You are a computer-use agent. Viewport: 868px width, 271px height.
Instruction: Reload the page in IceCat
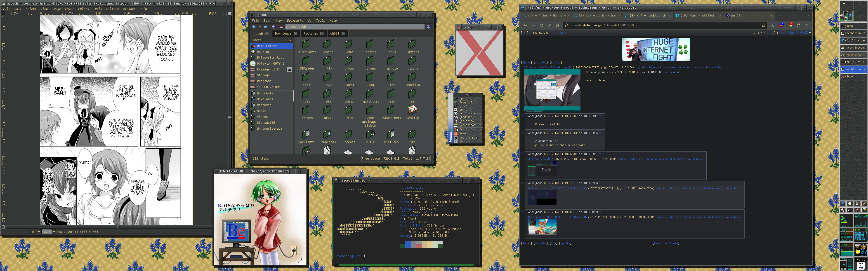[x=542, y=25]
